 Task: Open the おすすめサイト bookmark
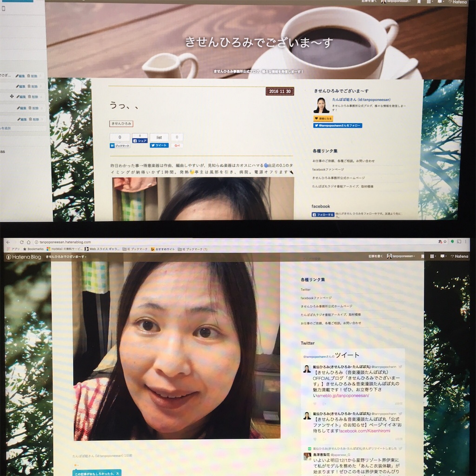point(163,249)
